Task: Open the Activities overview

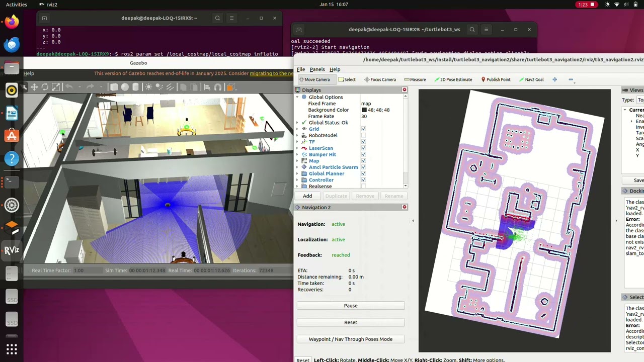Action: (x=17, y=5)
